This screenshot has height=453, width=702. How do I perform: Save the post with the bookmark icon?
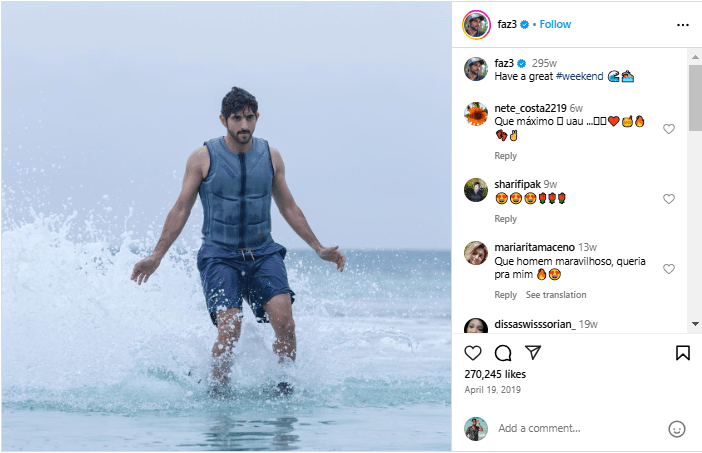682,353
